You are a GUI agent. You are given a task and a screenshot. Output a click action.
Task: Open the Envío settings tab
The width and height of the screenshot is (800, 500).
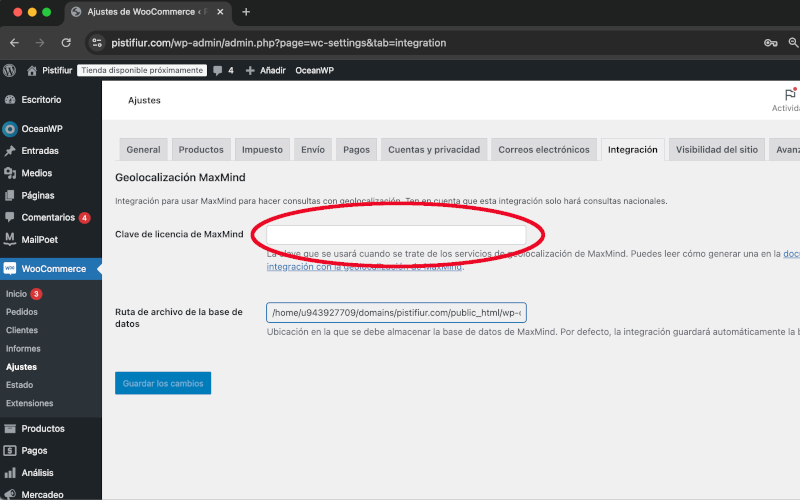(x=313, y=149)
